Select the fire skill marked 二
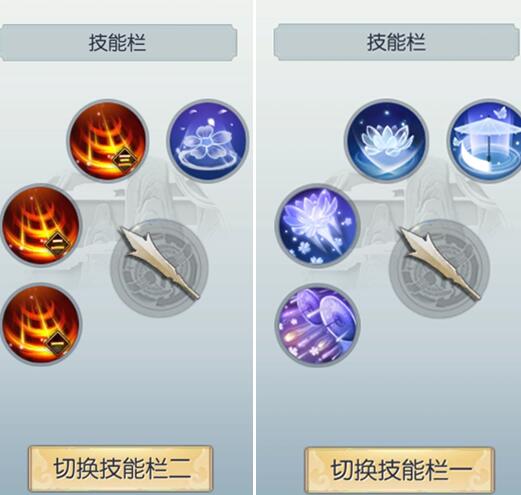 click(x=41, y=225)
